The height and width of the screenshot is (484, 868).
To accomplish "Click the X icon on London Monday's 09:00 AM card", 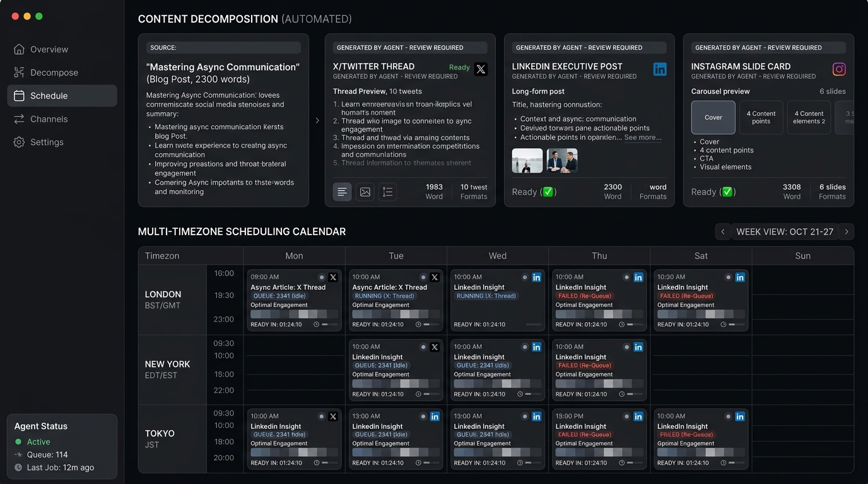I will coord(333,277).
